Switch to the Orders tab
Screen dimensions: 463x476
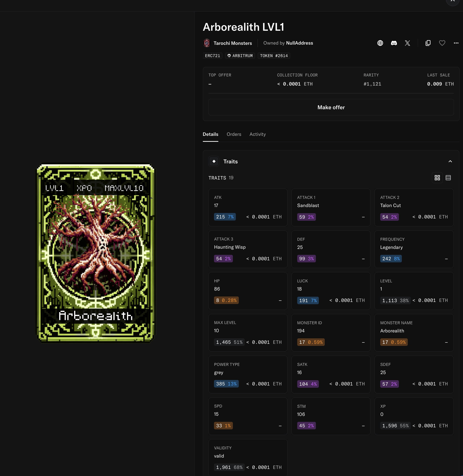pyautogui.click(x=234, y=134)
